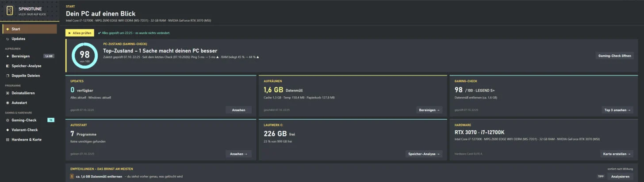Click the TIPP badge in the recommendations row
This screenshot has width=644, height=182.
tap(601, 176)
